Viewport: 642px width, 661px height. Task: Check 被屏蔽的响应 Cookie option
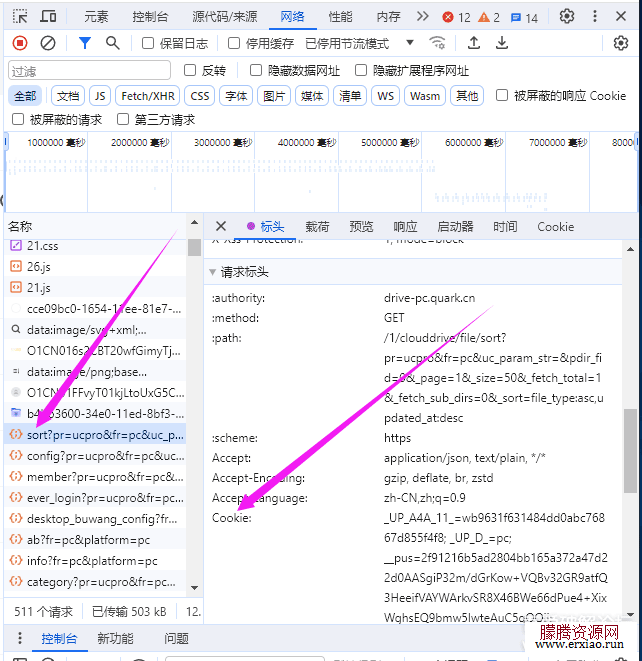(502, 95)
